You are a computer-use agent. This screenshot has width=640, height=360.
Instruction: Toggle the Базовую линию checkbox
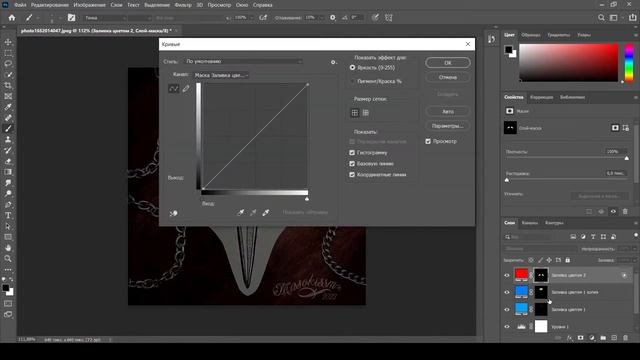[x=352, y=163]
